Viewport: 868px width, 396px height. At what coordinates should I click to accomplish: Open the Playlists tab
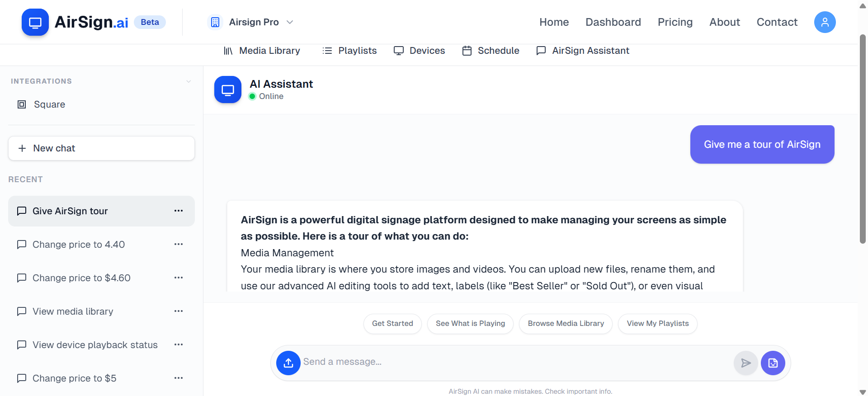349,51
